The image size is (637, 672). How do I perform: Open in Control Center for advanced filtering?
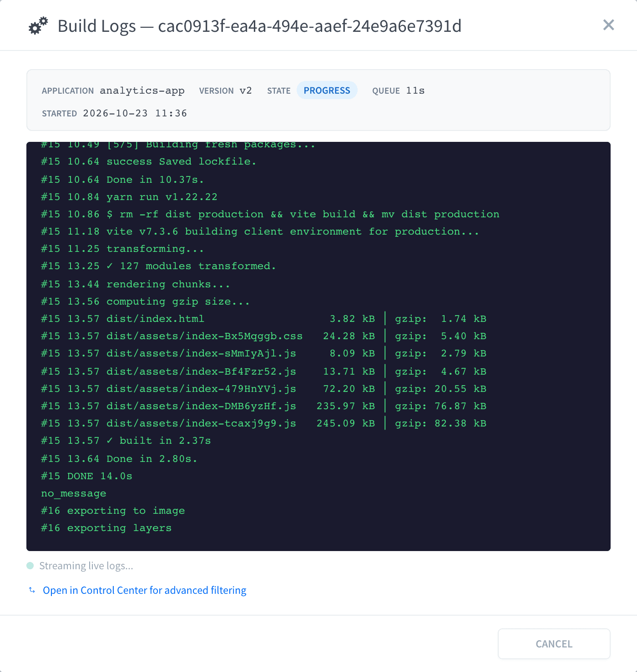pos(144,590)
